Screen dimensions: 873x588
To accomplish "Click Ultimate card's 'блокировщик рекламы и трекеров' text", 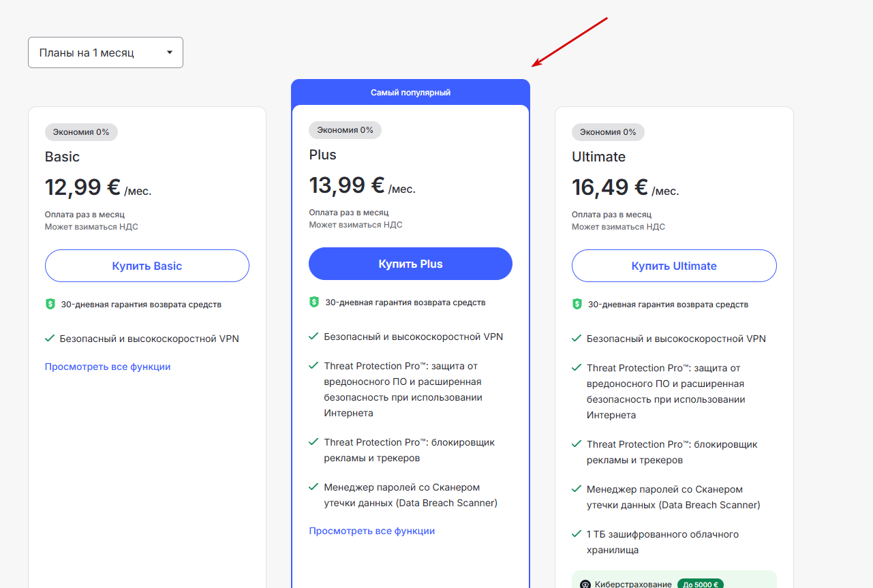I will 673,452.
